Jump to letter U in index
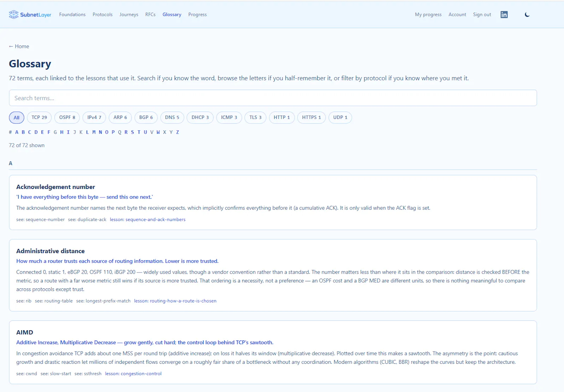 point(145,132)
